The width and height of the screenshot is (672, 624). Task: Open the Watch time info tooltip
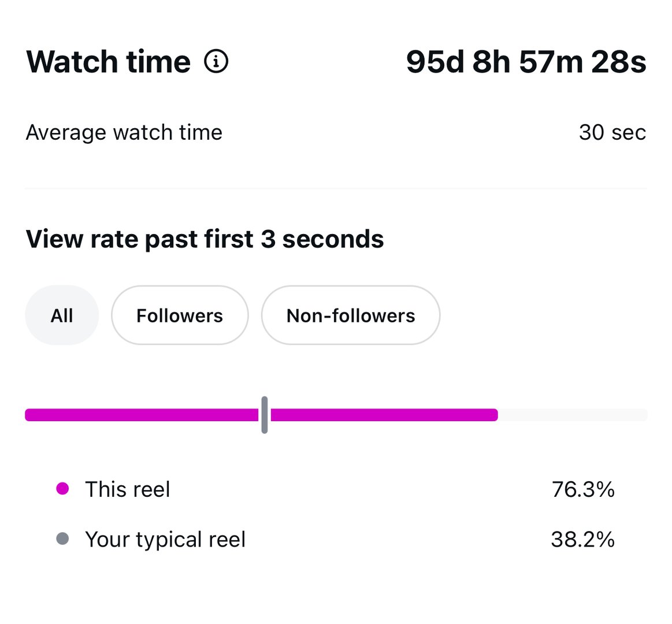pos(216,61)
